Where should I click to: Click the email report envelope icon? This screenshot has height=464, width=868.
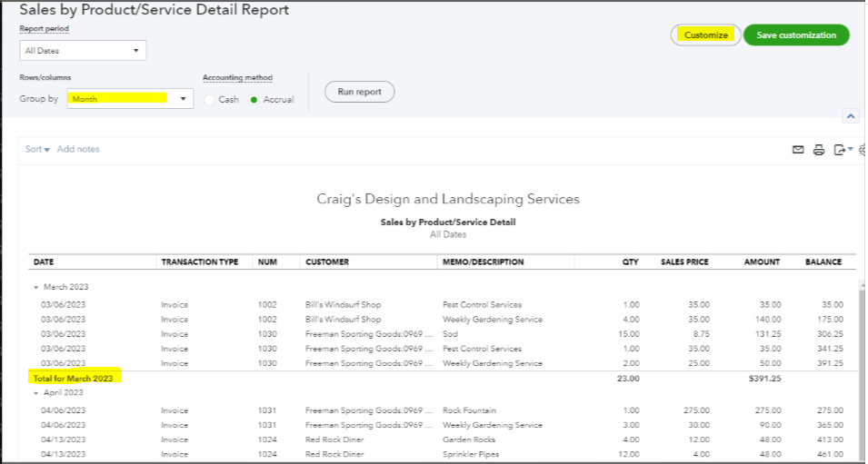(x=798, y=149)
